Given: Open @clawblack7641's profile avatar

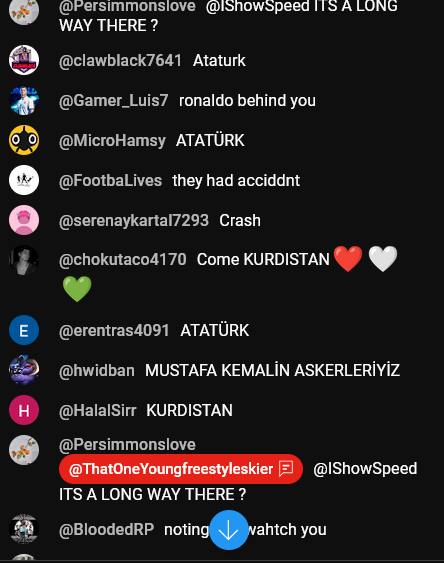Looking at the screenshot, I should click(24, 60).
